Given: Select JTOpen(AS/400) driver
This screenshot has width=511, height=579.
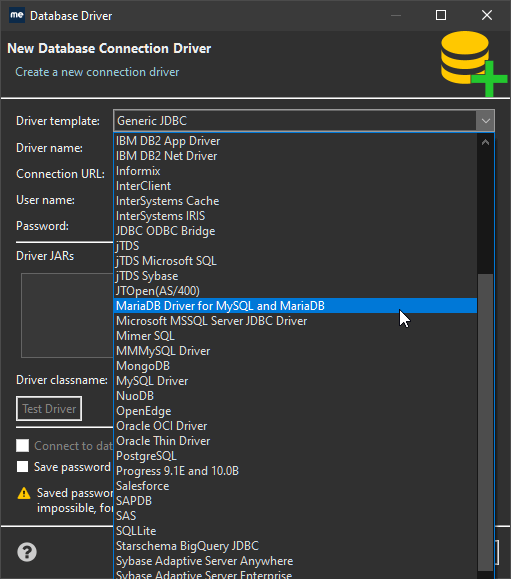Looking at the screenshot, I should [x=295, y=291].
